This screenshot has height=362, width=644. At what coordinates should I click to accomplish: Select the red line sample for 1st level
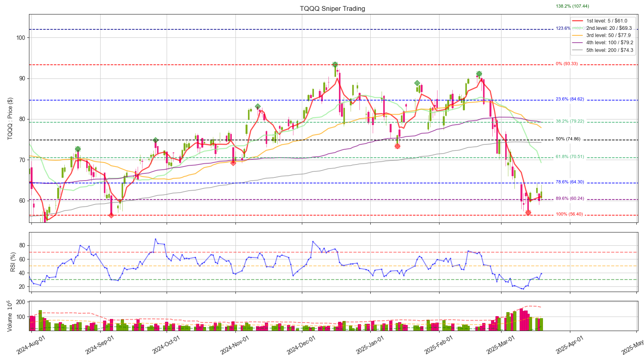pos(578,21)
